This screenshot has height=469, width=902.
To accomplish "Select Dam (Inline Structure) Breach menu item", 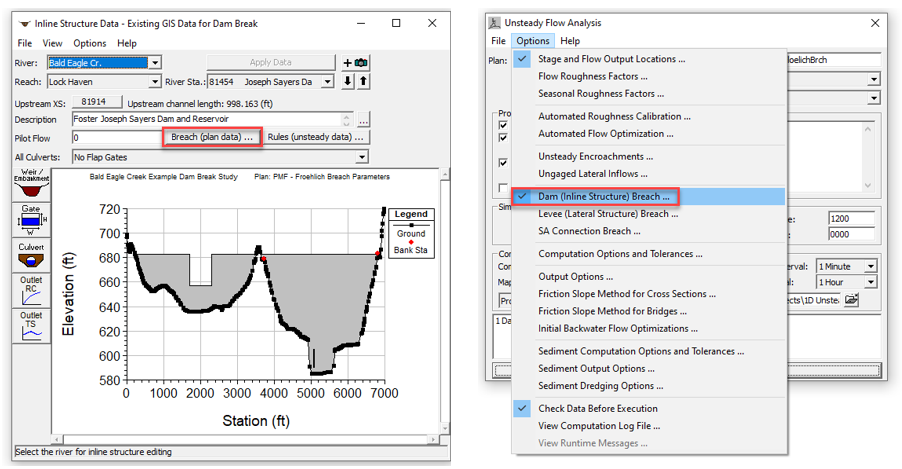I will point(603,197).
